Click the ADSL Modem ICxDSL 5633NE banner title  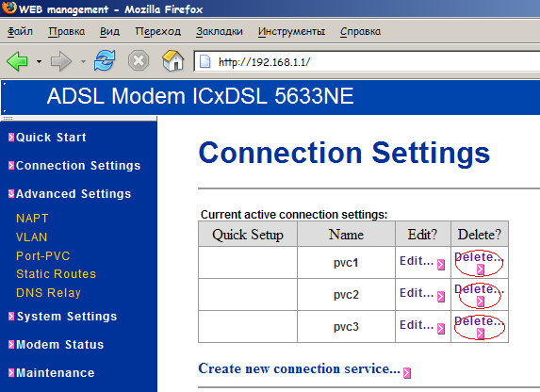tap(200, 96)
